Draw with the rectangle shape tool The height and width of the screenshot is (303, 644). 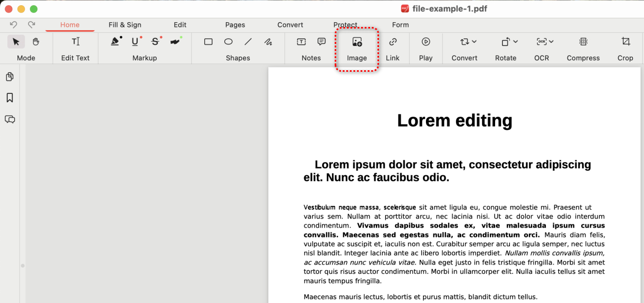(x=209, y=42)
